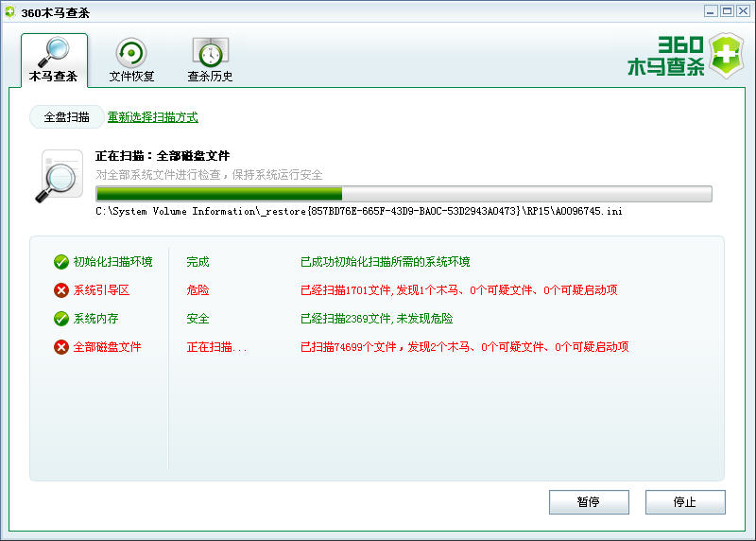756x541 pixels.
Task: Click the 已经扫描1701文件 result message
Action: [459, 290]
